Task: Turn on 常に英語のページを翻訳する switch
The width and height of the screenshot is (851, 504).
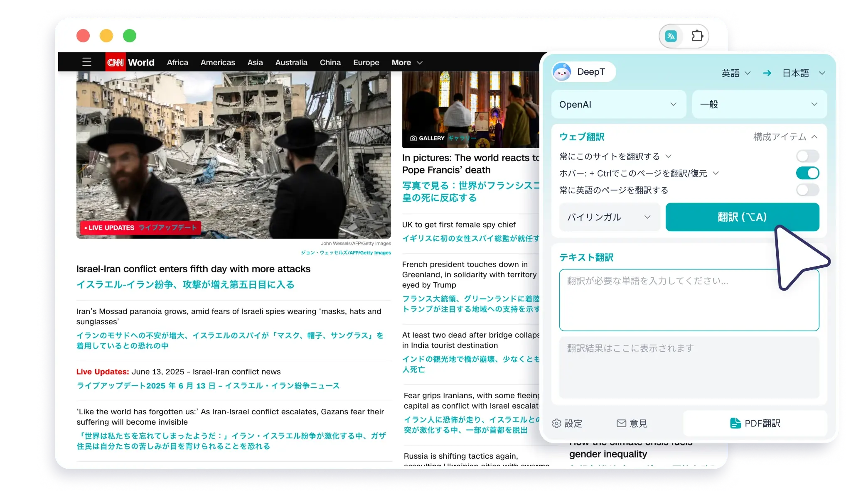Action: tap(807, 190)
